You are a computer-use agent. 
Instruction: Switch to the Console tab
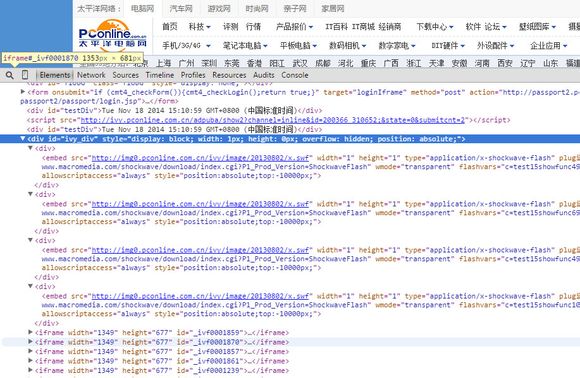click(295, 75)
